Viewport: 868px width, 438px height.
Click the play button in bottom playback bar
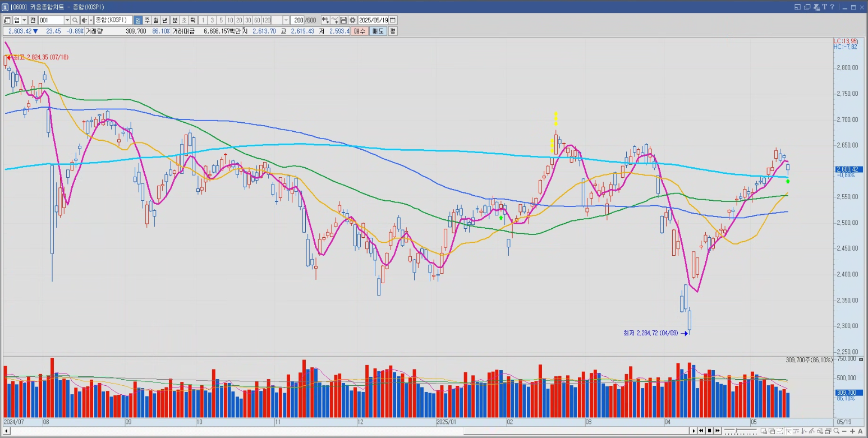coord(694,431)
